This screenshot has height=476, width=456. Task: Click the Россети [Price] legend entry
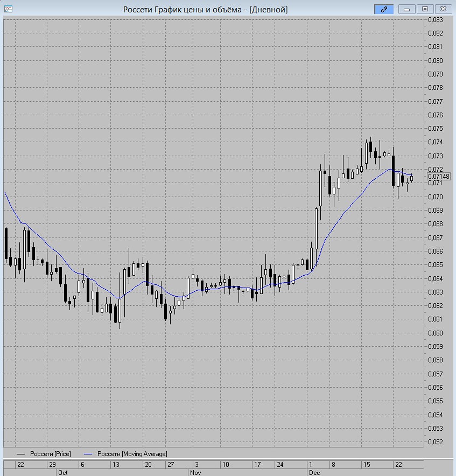pos(44,454)
